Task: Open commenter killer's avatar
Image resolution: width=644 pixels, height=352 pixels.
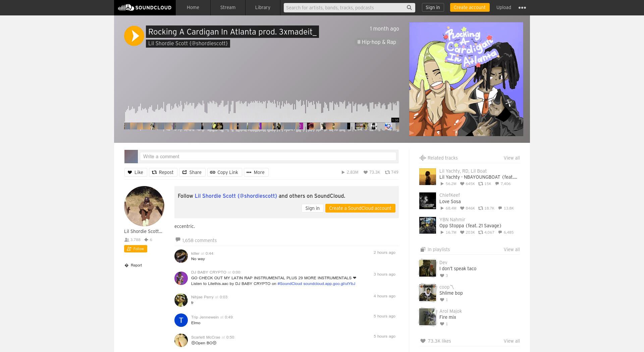Action: (181, 256)
